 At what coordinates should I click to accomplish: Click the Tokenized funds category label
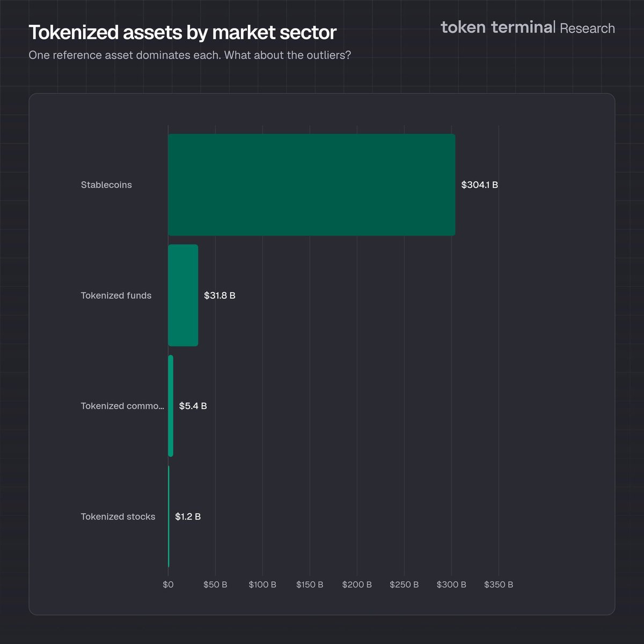(x=116, y=295)
